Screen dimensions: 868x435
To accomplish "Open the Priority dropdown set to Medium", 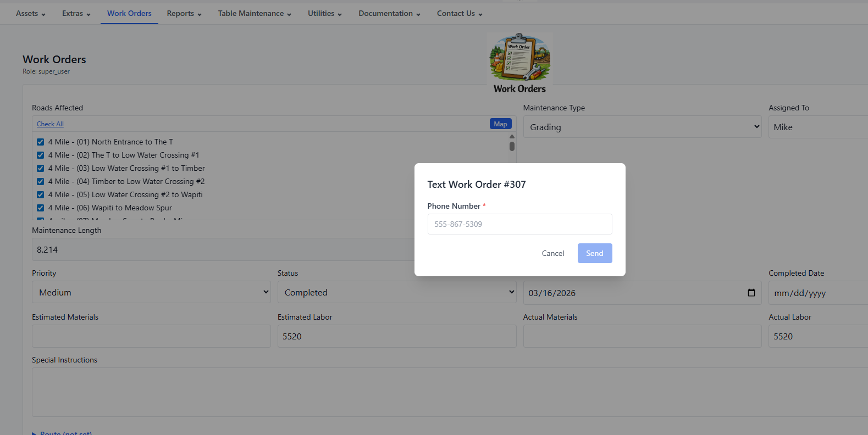I will pyautogui.click(x=151, y=292).
